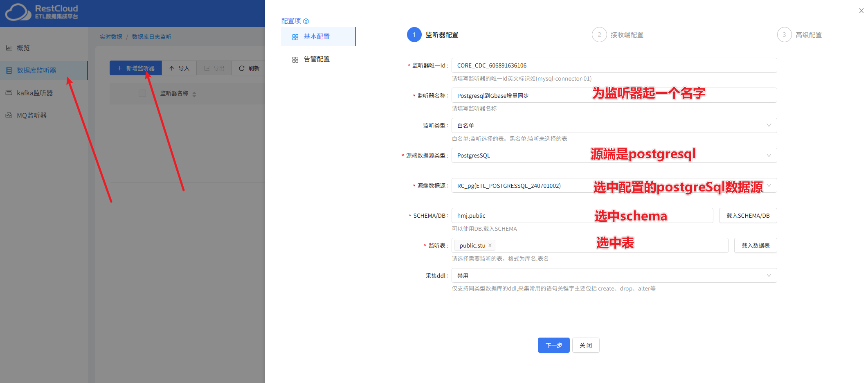Click the 刷新 refresh icon
The height and width of the screenshot is (383, 868).
(x=242, y=68)
